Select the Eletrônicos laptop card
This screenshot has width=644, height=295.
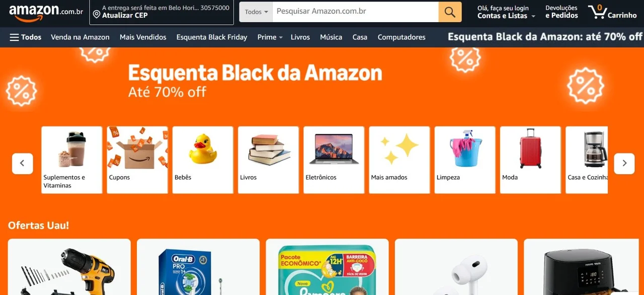tap(334, 160)
